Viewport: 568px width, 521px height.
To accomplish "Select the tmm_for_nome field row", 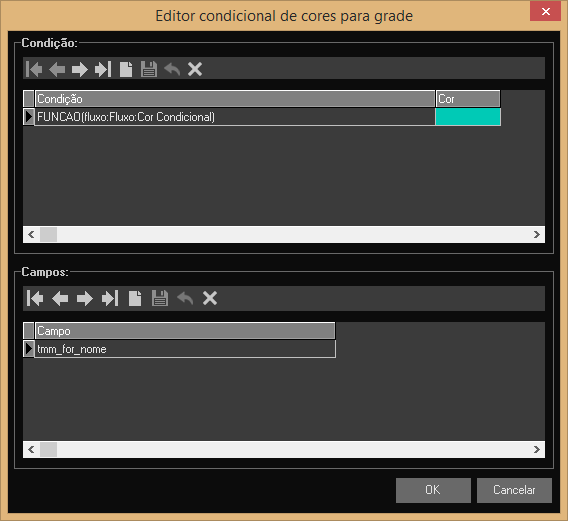I will click(185, 349).
